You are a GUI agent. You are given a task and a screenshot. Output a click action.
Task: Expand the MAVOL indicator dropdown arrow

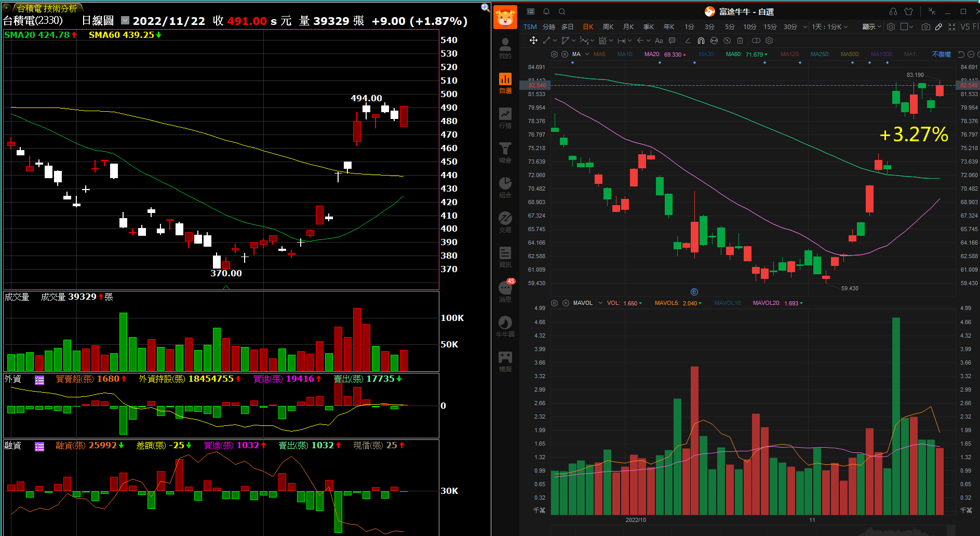coord(600,303)
